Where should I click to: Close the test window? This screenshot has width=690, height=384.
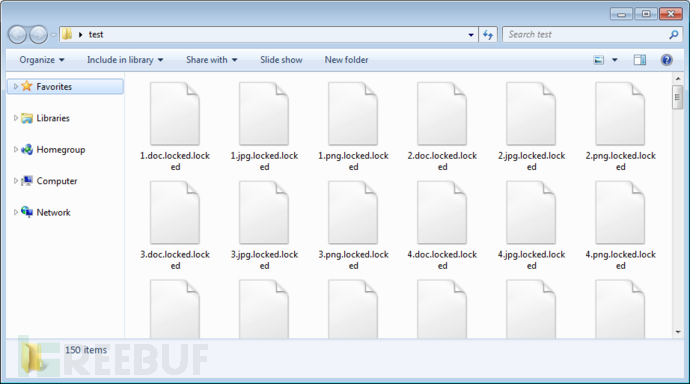671,14
